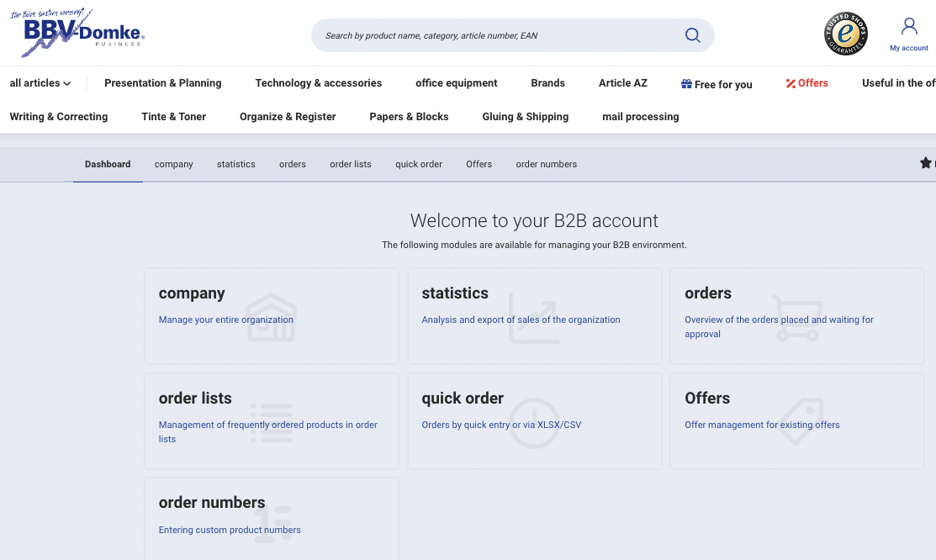Screen dimensions: 936x560
Task: Click the percent icon beside Offers
Action: click(791, 83)
